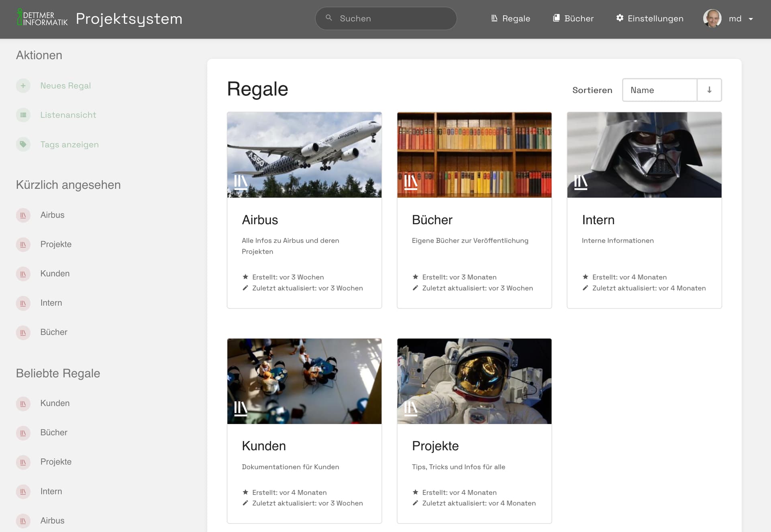Click the Regale nav shelf icon
771x532 pixels.
pos(494,18)
